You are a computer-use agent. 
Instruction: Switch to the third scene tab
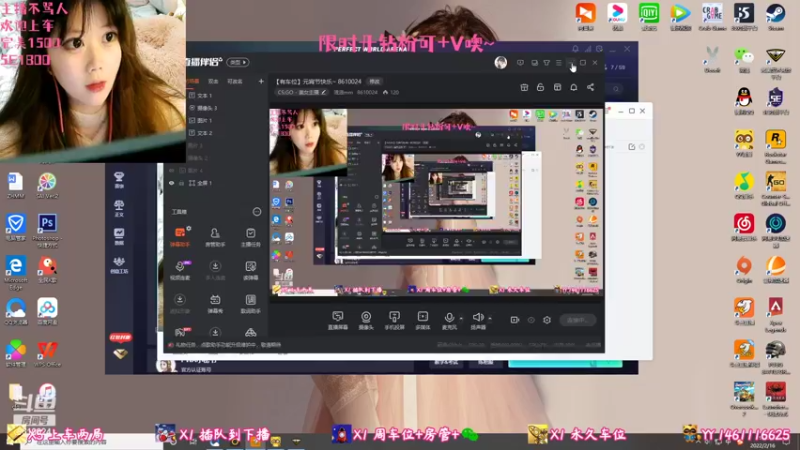tap(235, 81)
